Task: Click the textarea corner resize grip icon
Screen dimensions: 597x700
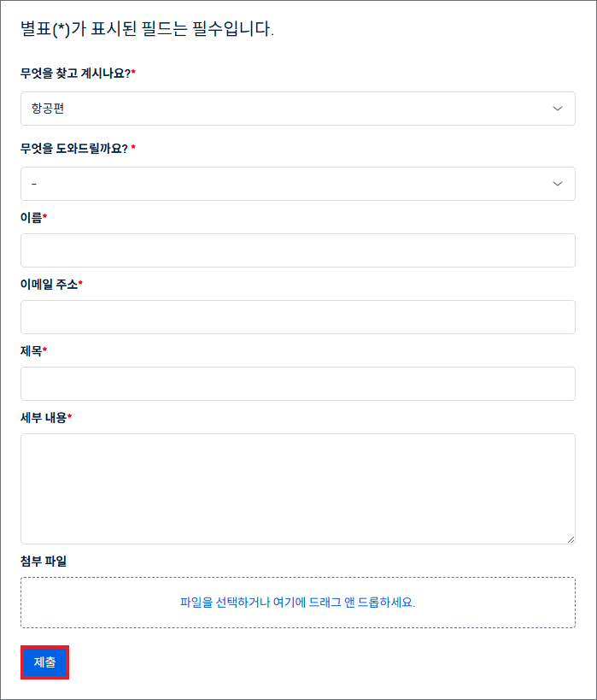Action: tap(571, 539)
